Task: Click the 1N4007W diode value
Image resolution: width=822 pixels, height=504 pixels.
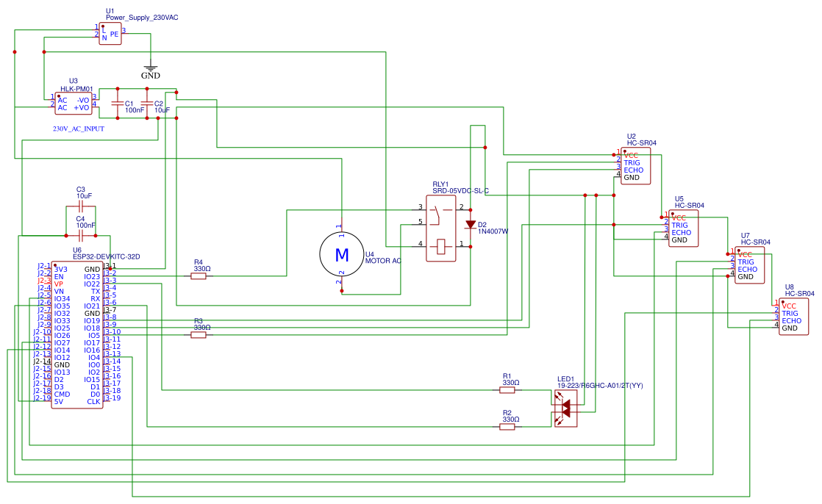Action: (493, 231)
